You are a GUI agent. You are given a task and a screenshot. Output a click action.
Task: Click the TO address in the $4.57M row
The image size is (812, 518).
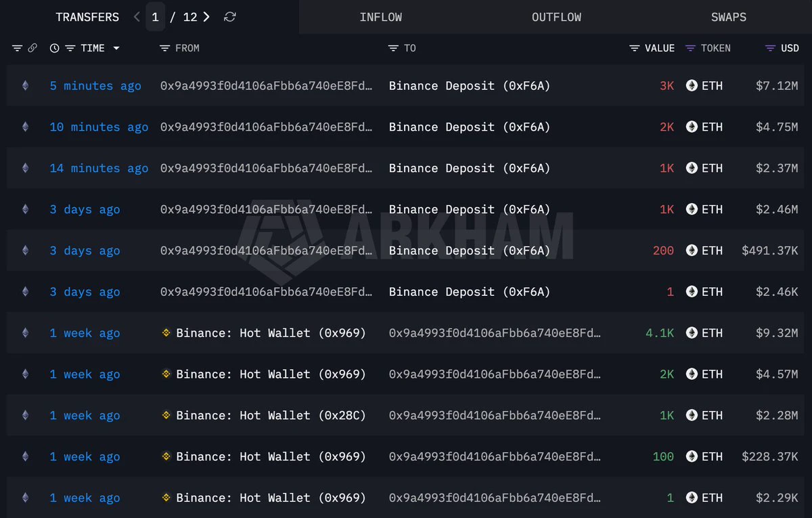(495, 374)
